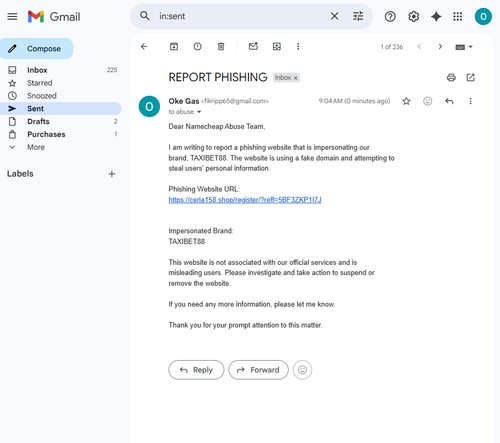The width and height of the screenshot is (500, 443).
Task: Open Google apps grid
Action: [458, 16]
